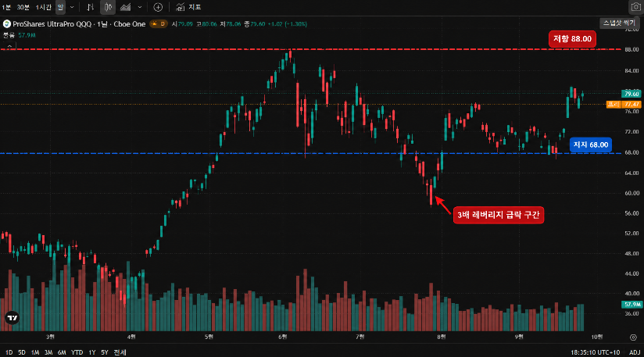This screenshot has width=644, height=357.
Task: Set date range to 1D
Action: [9, 352]
